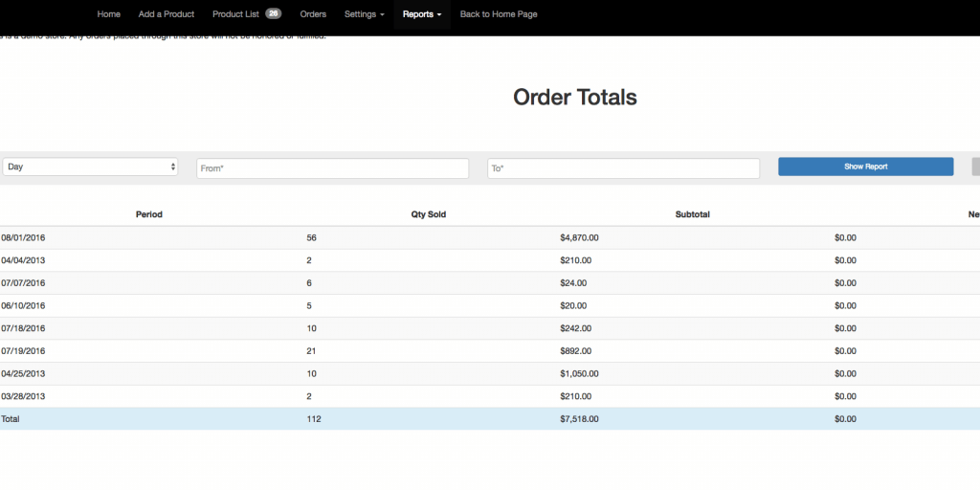Select the 08/01/2016 period row
The width and height of the screenshot is (980, 490).
point(24,237)
